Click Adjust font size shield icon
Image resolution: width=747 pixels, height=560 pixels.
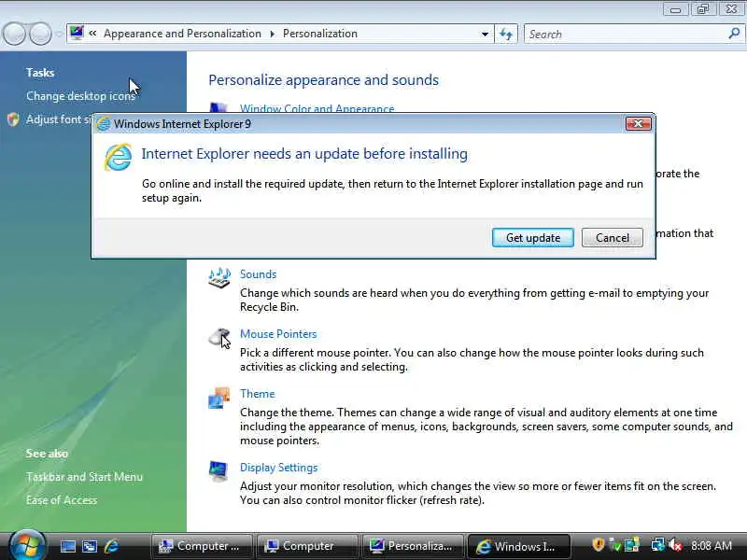click(13, 119)
